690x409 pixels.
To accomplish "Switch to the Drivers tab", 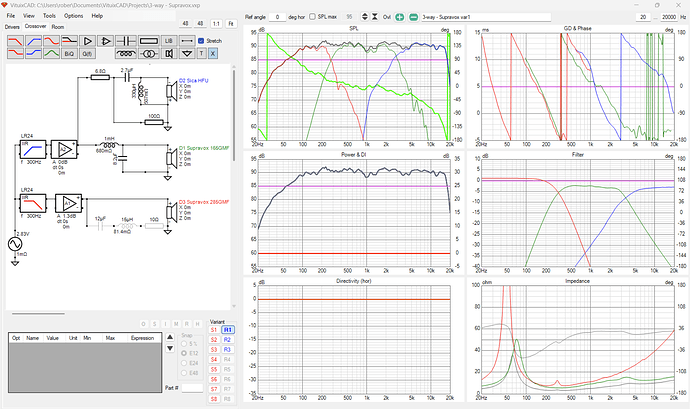I will tap(13, 27).
